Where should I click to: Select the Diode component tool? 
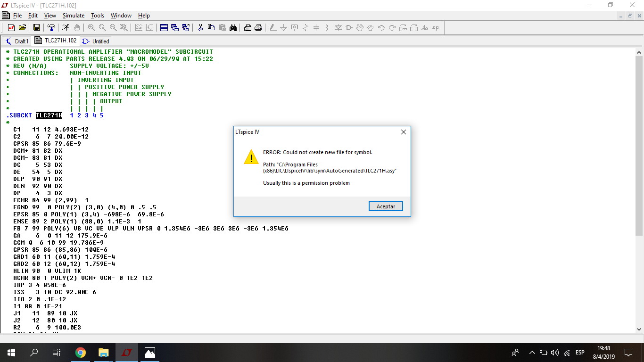pos(338,28)
